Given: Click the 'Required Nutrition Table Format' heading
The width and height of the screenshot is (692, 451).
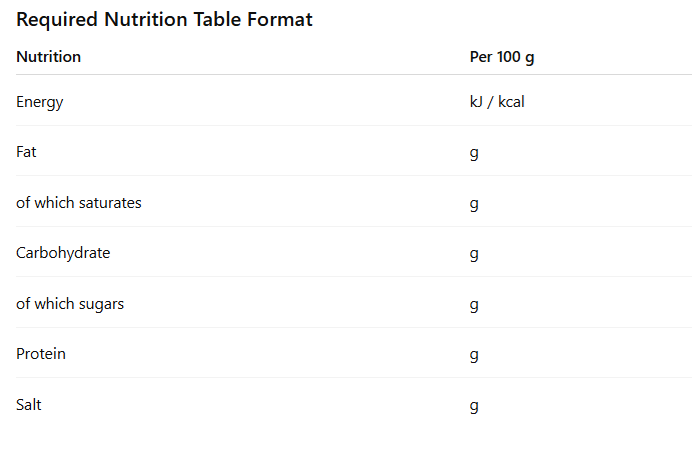Looking at the screenshot, I should pos(164,20).
